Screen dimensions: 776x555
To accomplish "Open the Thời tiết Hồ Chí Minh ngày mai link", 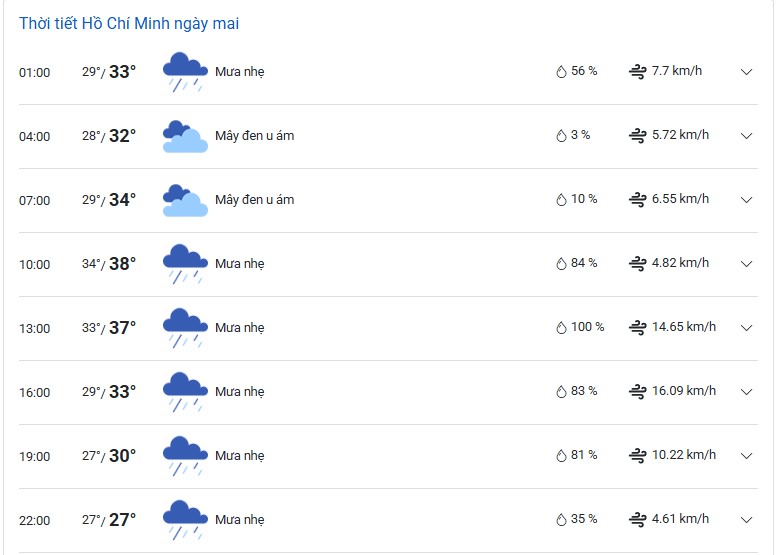I will click(129, 23).
